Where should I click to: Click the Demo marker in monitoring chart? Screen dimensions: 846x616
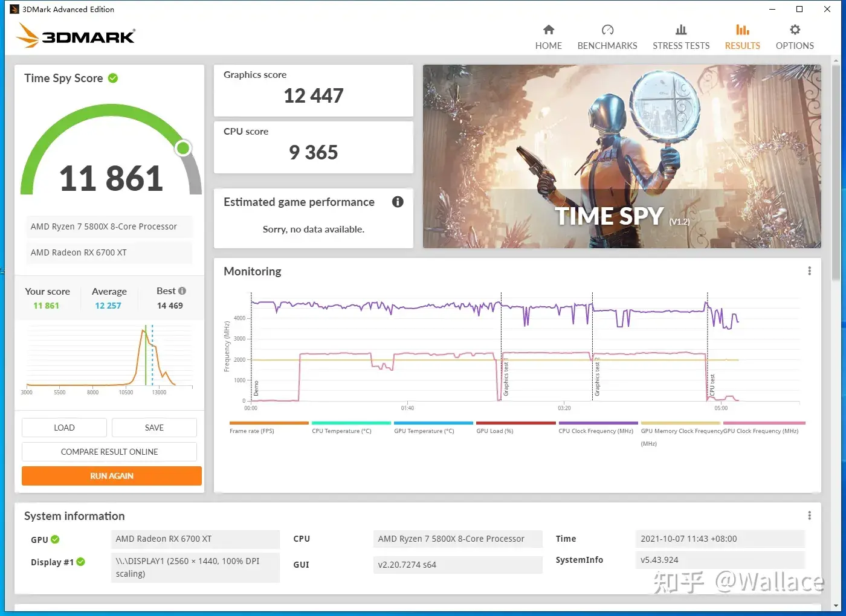[256, 388]
